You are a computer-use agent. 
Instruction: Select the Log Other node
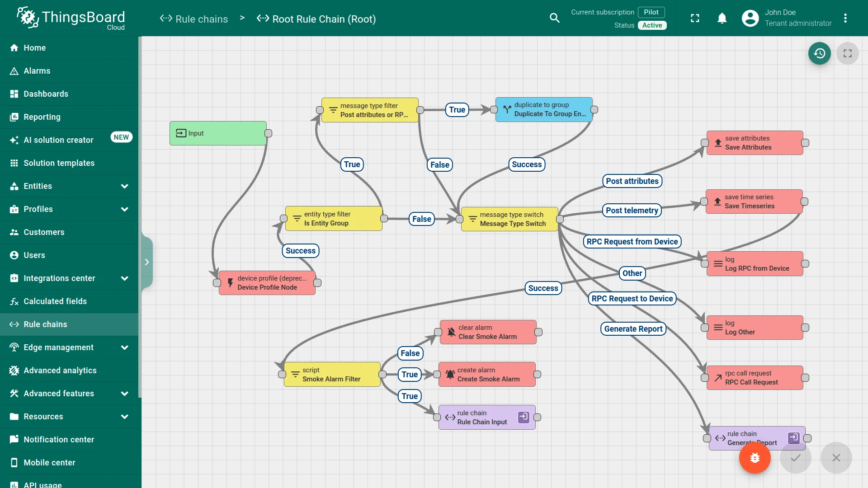755,328
